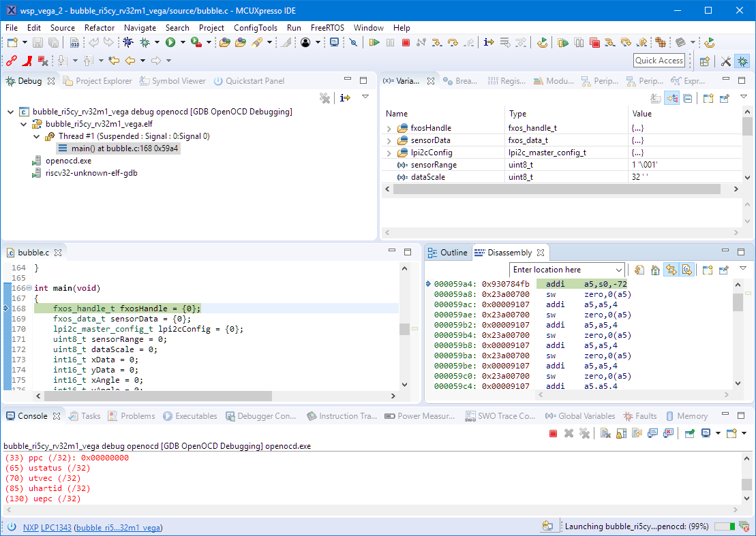Open the FreeRTOS menu
The height and width of the screenshot is (536, 756).
(x=327, y=28)
